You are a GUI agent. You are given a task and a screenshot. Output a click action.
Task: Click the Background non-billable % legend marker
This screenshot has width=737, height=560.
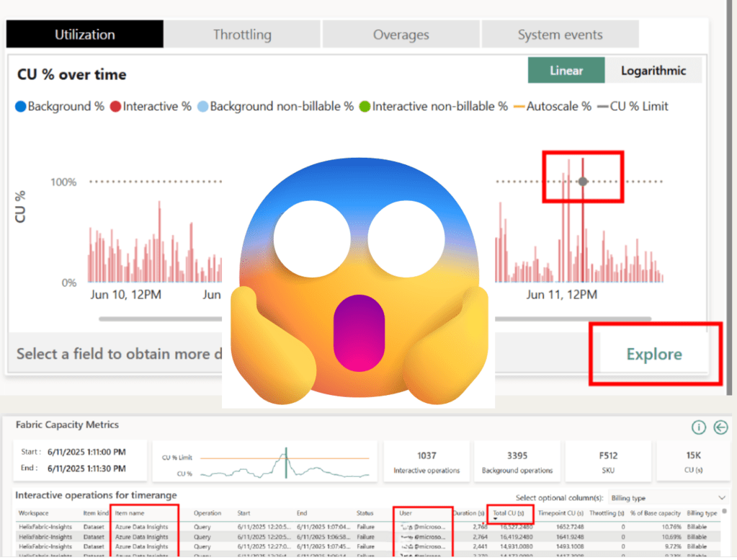click(202, 106)
